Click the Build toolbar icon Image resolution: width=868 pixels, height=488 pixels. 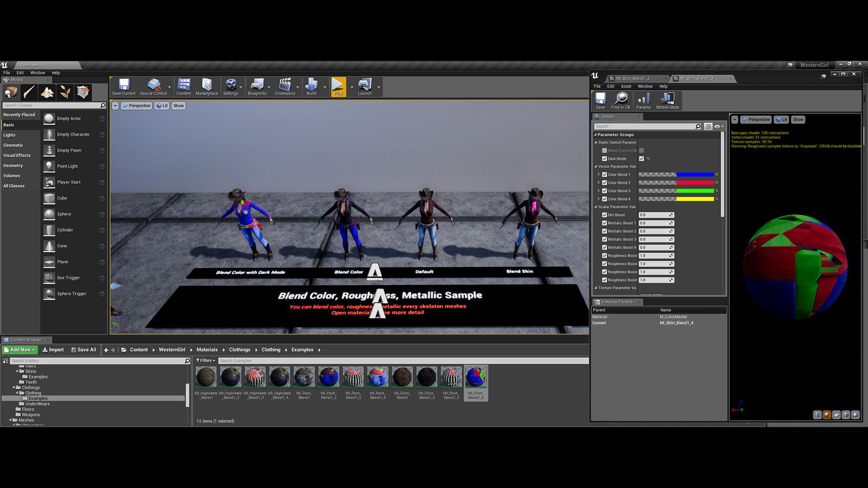click(x=311, y=87)
